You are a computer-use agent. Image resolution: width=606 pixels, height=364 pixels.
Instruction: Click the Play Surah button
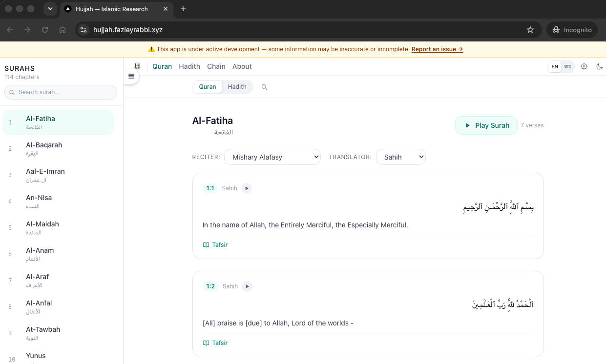[x=486, y=125]
